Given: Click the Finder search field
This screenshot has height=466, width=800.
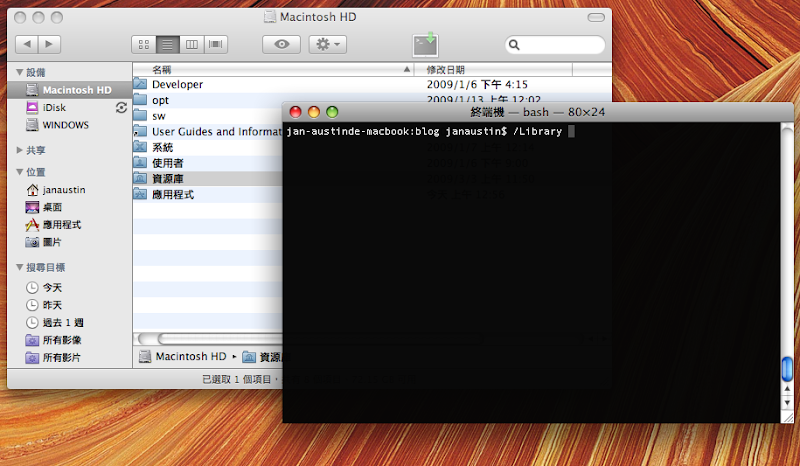Looking at the screenshot, I should point(555,45).
